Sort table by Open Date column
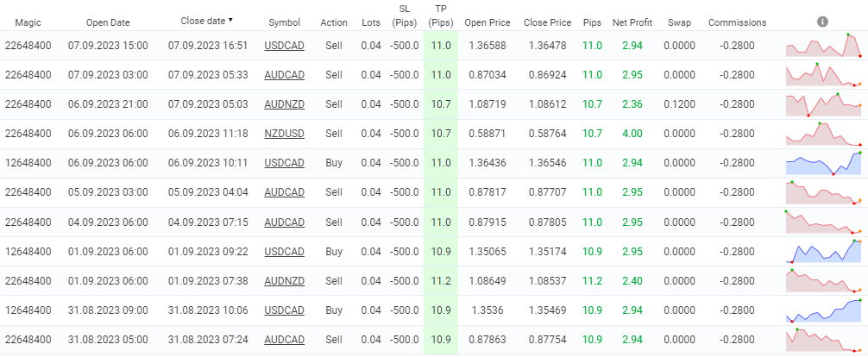The height and width of the screenshot is (357, 868). 108,22
